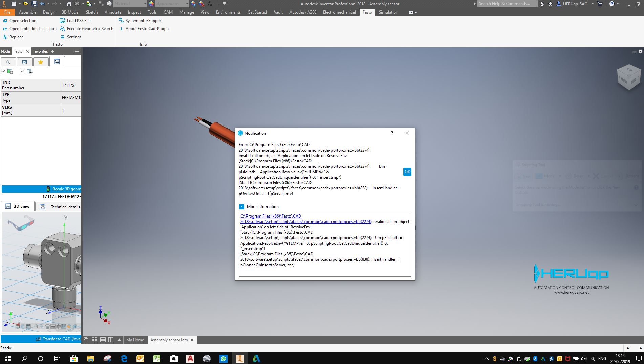Click Execute Geometric Search

click(87, 28)
